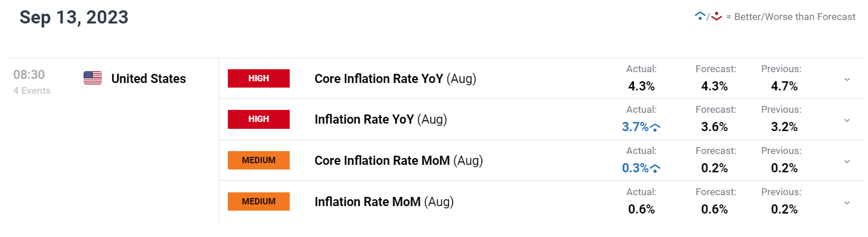This screenshot has height=237, width=868.
Task: Expand the Inflation Rate MoM row chevron
Action: (x=847, y=202)
